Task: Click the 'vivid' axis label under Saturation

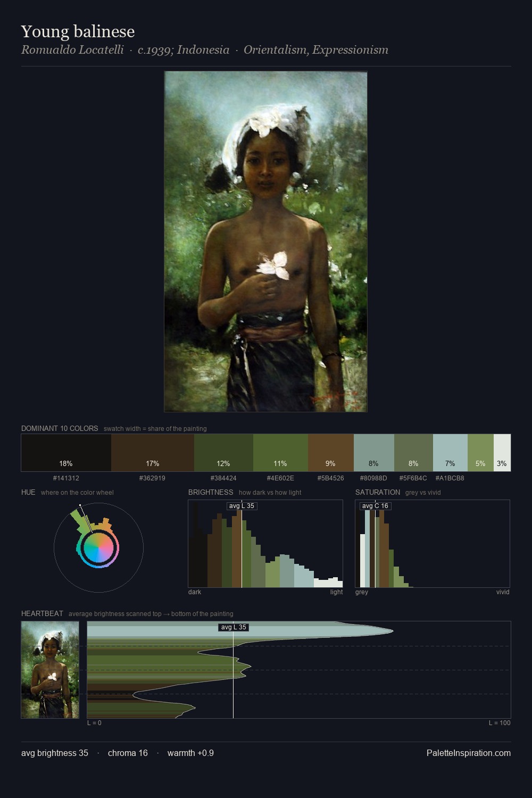Action: (503, 592)
